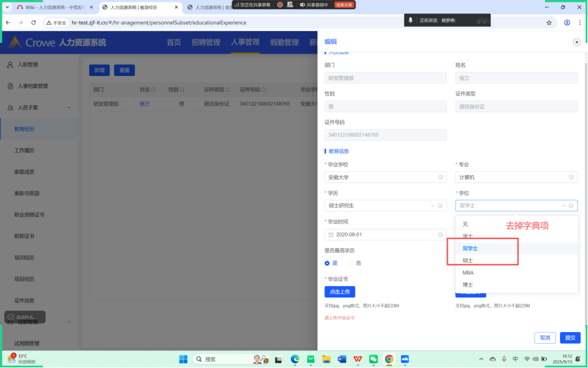Click the search icon in 证件号码 column header
Viewport: 588px width, 368px height.
[264, 90]
